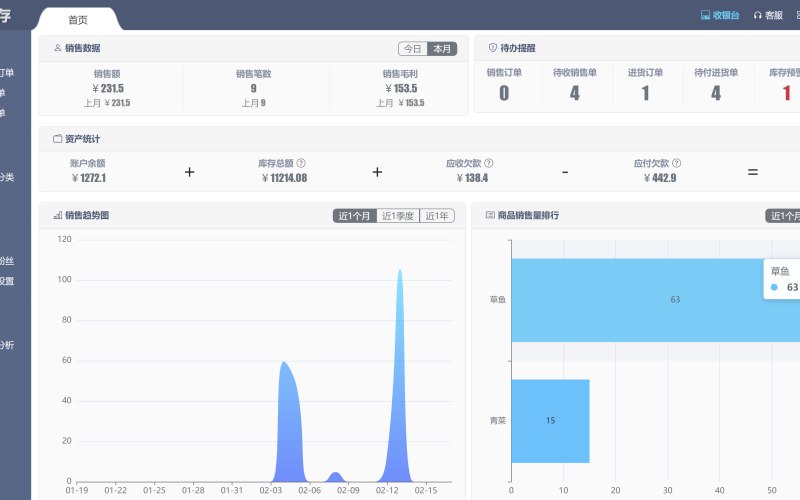800x500 pixels.
Task: Open sidebar item ending in 订单
Action: tap(7, 72)
